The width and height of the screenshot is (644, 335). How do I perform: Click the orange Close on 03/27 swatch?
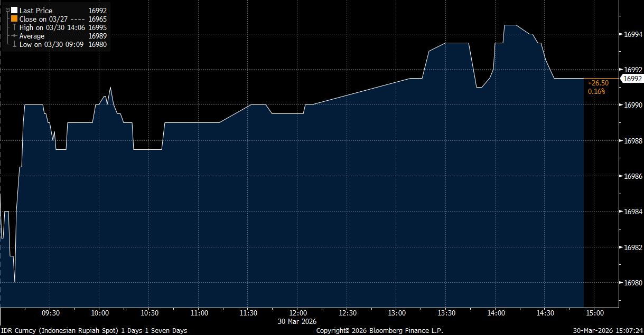pos(14,19)
